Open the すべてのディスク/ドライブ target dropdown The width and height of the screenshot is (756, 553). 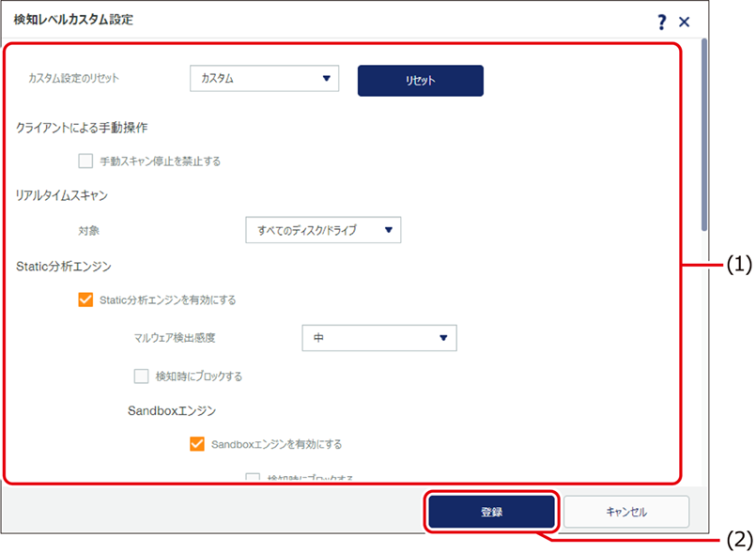323,230
